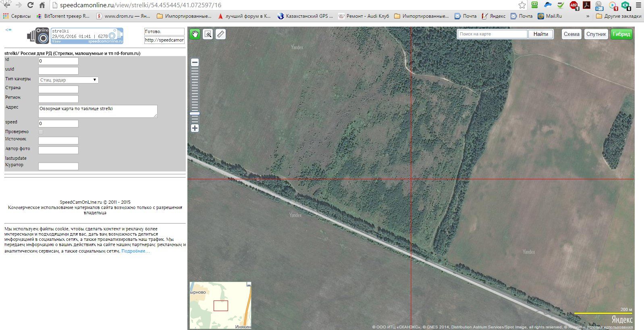Open the Яндекс bookmark in bookmarks bar
Viewport: 644px width, 330px height.
point(494,16)
